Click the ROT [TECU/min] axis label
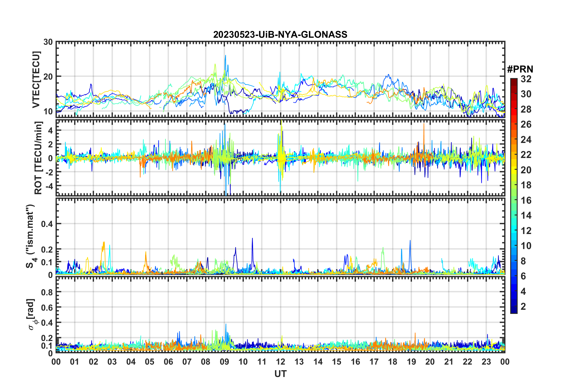This screenshot has height=392, width=561. tap(38, 158)
